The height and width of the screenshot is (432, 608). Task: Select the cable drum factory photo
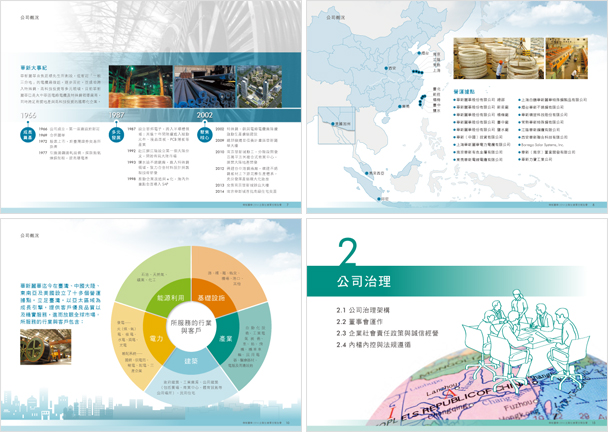click(x=46, y=347)
